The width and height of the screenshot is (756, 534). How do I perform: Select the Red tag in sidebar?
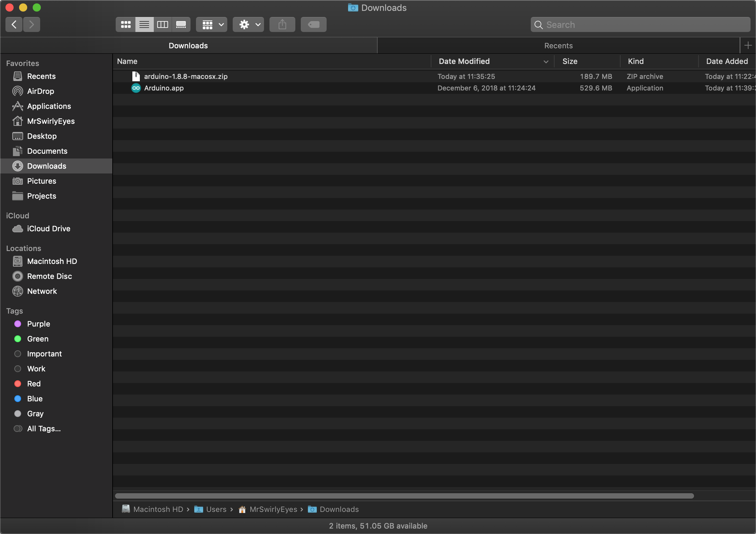pyautogui.click(x=34, y=384)
